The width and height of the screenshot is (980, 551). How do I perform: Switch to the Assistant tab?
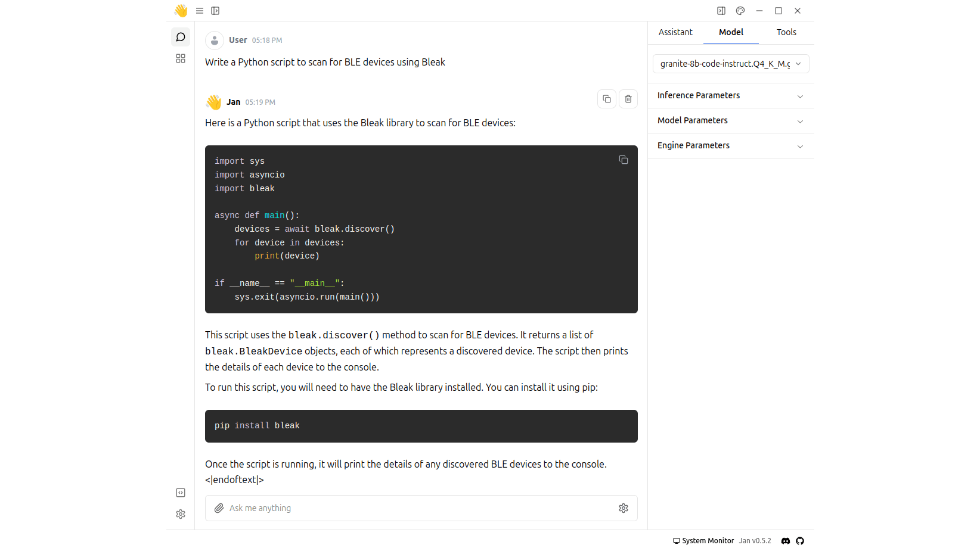pos(675,32)
